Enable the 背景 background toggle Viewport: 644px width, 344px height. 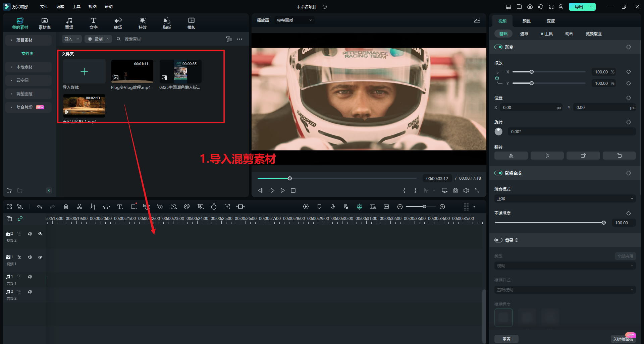[498, 240]
